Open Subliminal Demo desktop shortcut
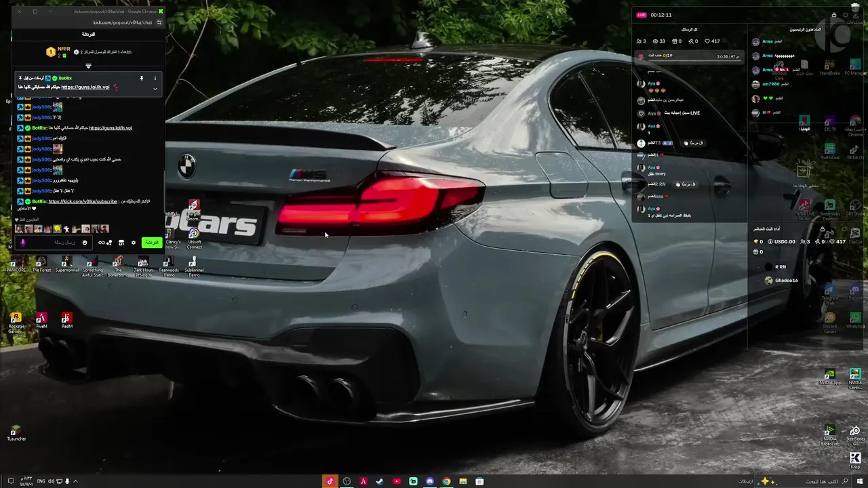Image resolution: width=868 pixels, height=488 pixels. tap(194, 266)
